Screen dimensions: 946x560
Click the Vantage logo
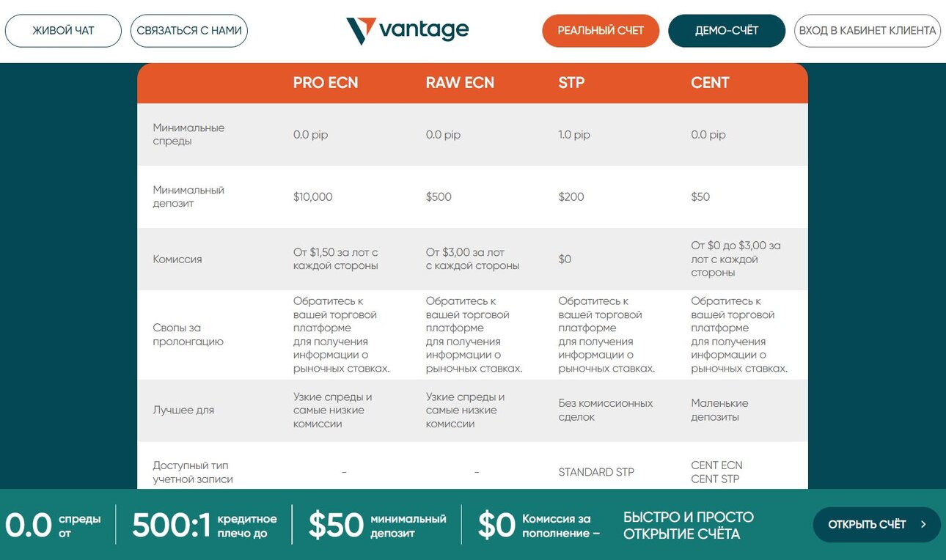coord(407,31)
